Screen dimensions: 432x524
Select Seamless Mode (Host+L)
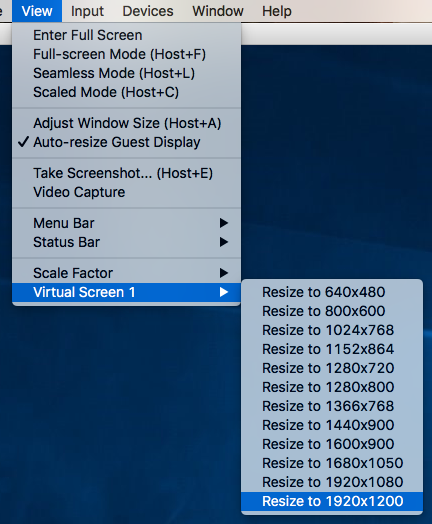coord(126,73)
